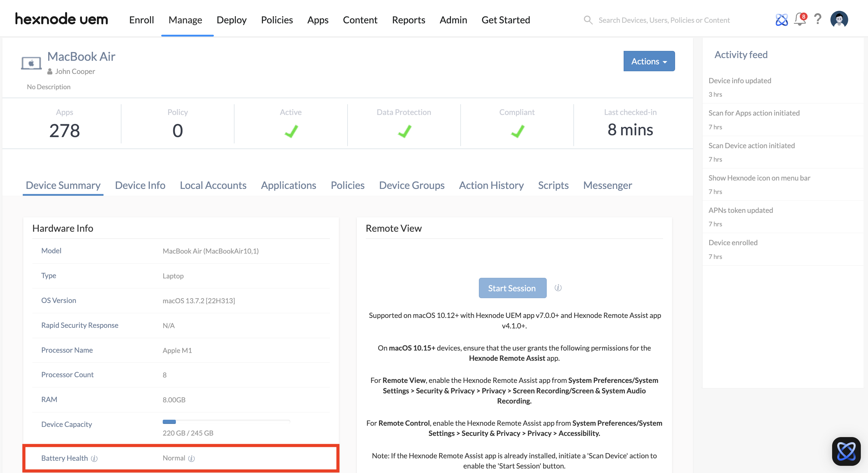The height and width of the screenshot is (473, 868).
Task: Switch to the Scripts tab
Action: point(553,185)
